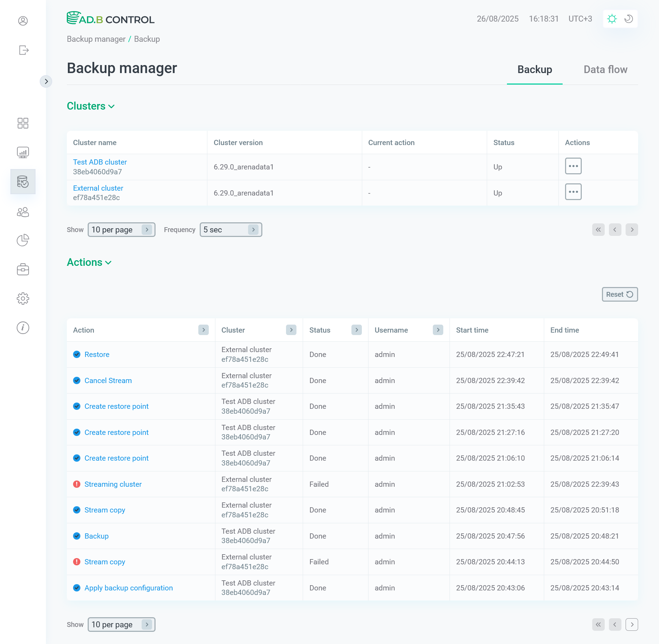
Task: Select the Backup tab
Action: tap(534, 69)
